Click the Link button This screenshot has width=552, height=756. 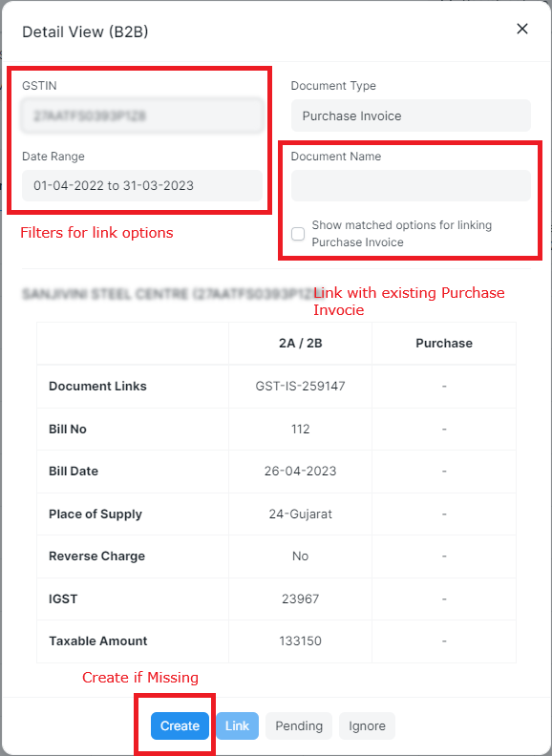(238, 725)
